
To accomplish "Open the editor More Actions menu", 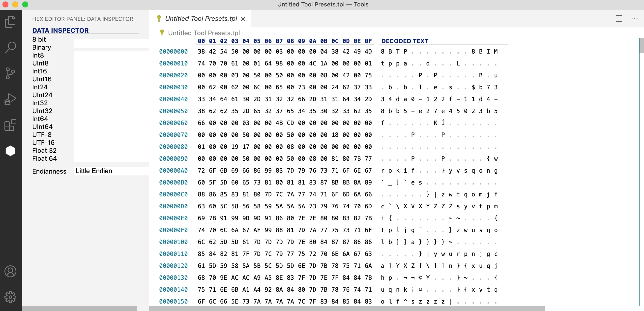I will point(634,19).
